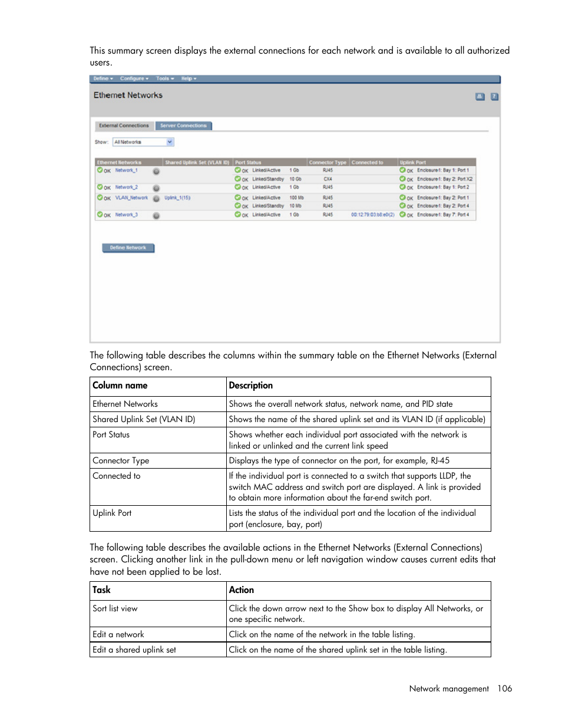
Task: Open the 00:12:79:03:b8:e0(2) switch link
Action: (373, 215)
